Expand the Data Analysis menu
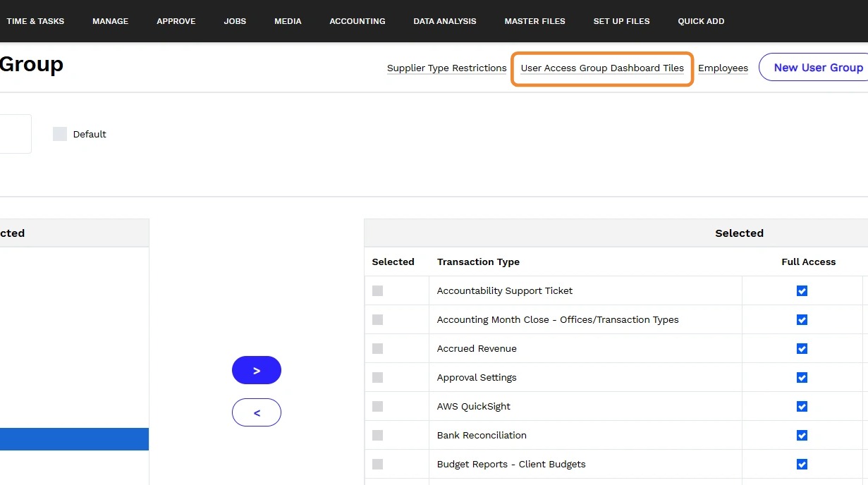 (x=445, y=21)
